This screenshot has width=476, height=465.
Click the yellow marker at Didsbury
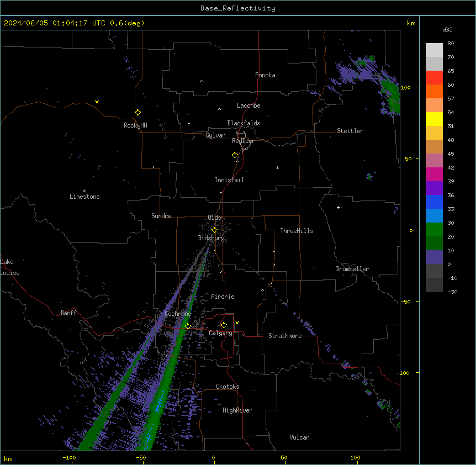point(214,230)
